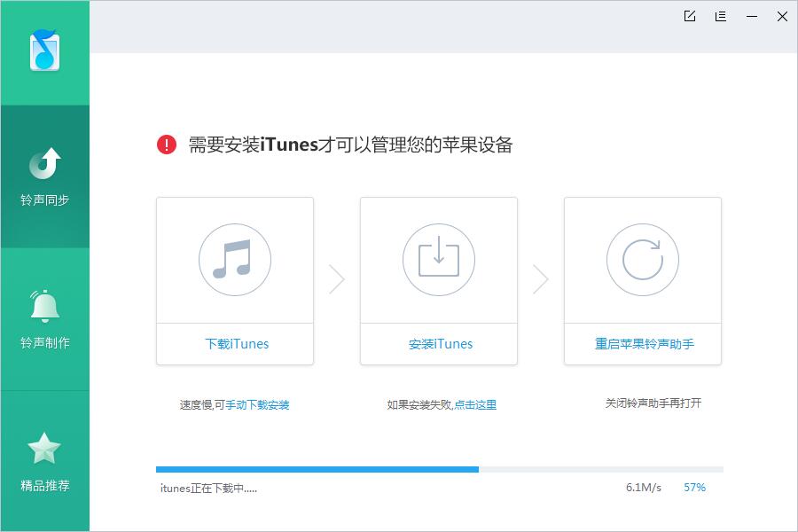Open the 铃声同步 sidebar tab
The height and width of the screenshot is (532, 798).
[x=45, y=176]
